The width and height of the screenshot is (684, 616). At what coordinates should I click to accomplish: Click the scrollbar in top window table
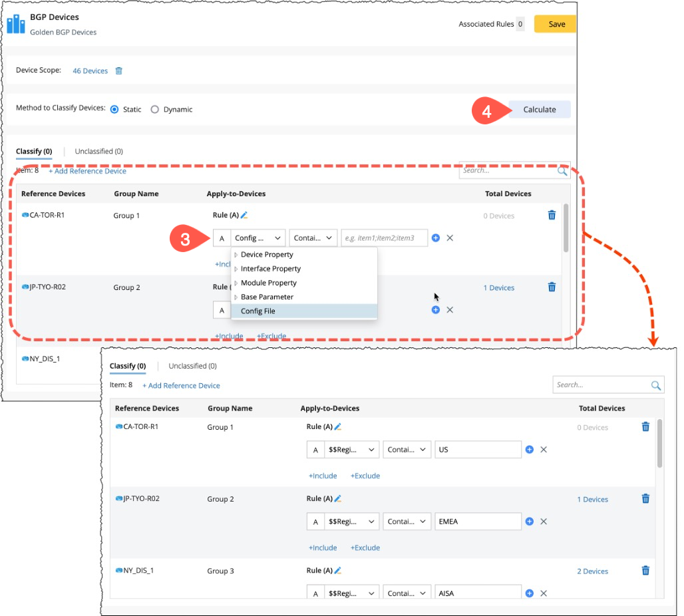pyautogui.click(x=566, y=228)
